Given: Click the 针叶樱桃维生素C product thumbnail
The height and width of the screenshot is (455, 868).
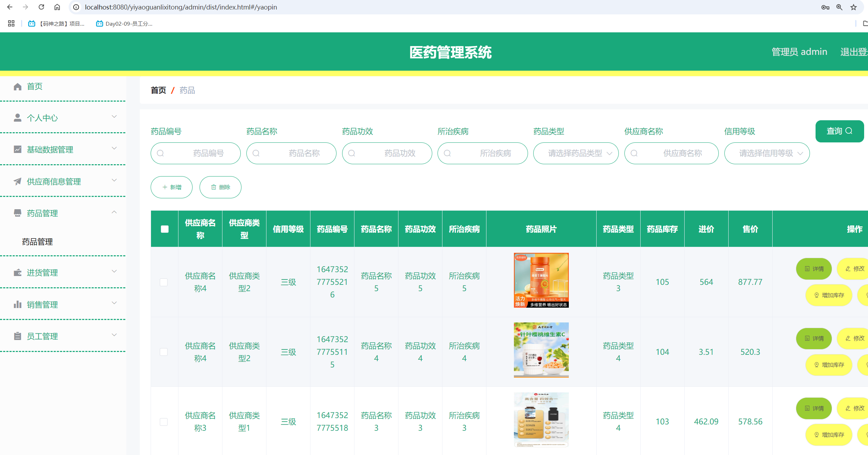Looking at the screenshot, I should (541, 350).
